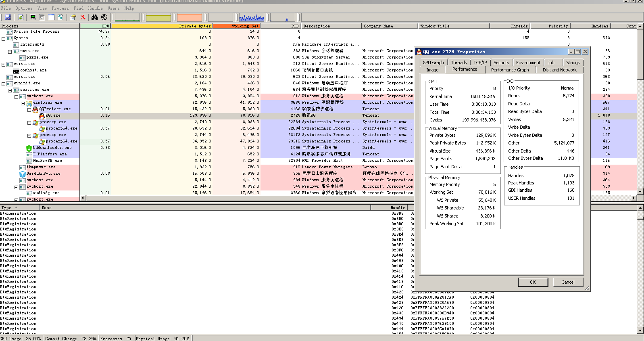
Task: Toggle Show Process Tree toolbar icon
Action: [x=42, y=17]
